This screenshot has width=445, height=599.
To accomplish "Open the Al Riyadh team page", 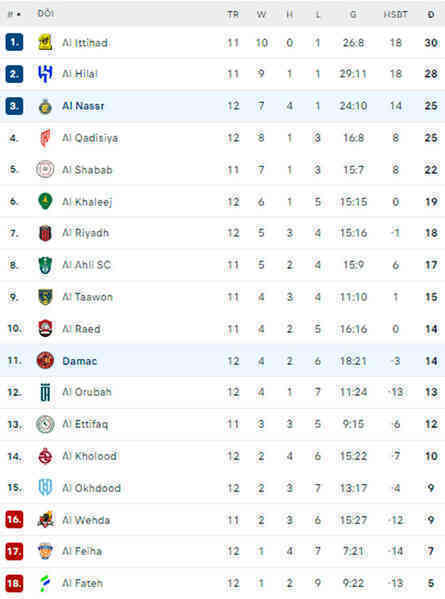I will tap(86, 233).
